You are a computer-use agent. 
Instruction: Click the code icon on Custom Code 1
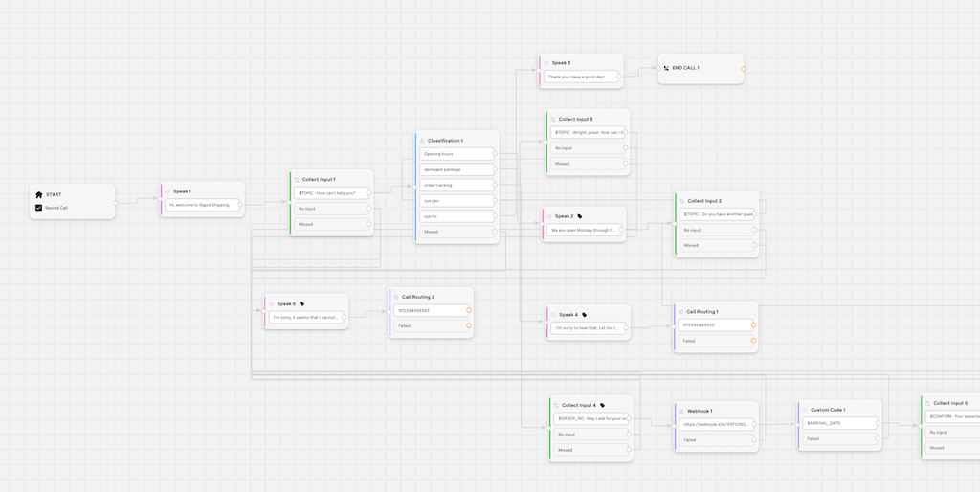click(804, 410)
